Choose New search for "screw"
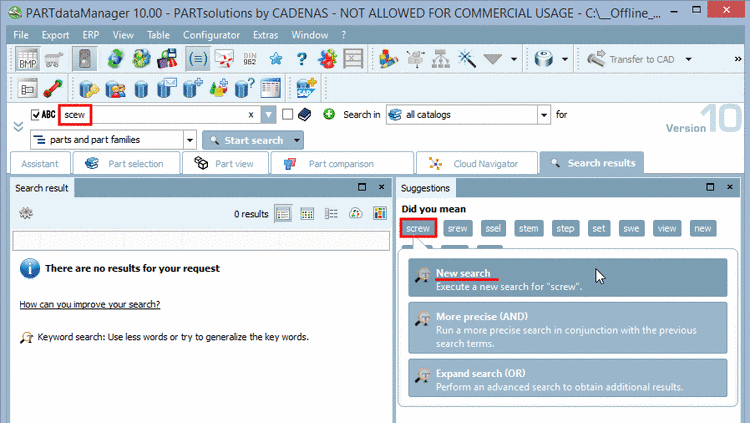The height and width of the screenshot is (423, 750). 568,279
